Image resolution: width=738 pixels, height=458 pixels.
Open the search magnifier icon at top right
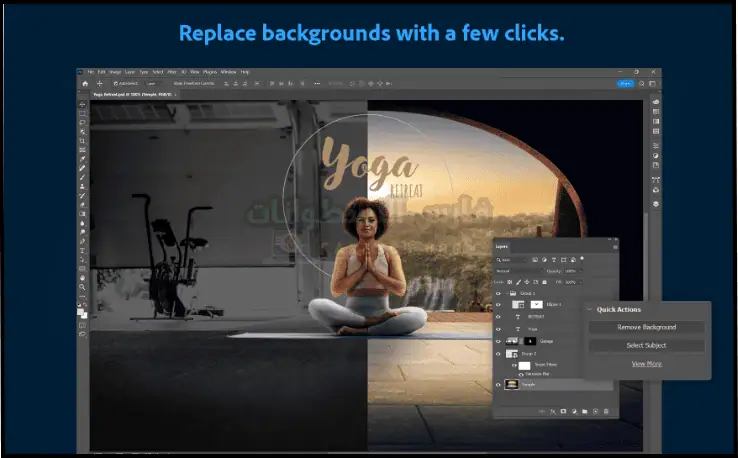[643, 84]
